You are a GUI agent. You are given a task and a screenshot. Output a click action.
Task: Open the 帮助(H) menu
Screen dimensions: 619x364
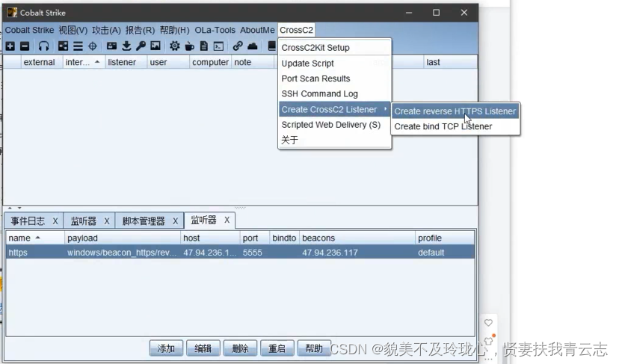[174, 30]
